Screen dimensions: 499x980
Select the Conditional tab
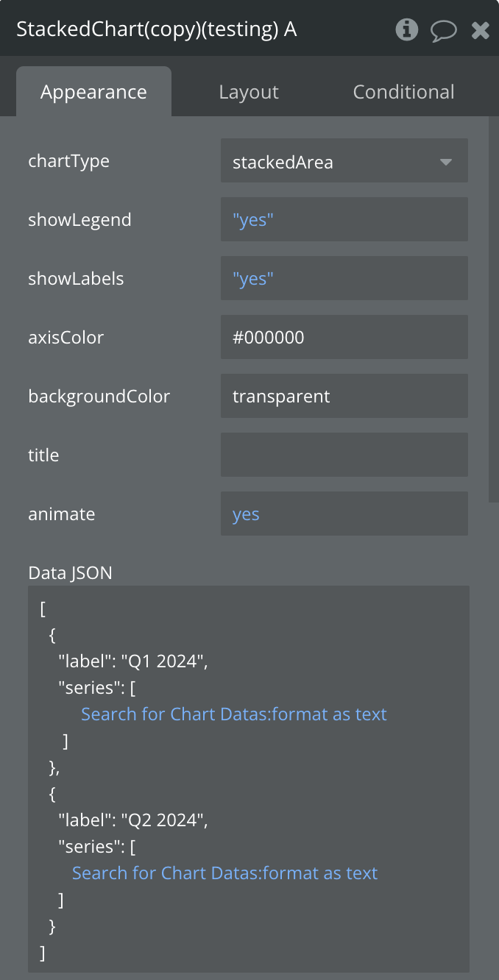[x=403, y=92]
